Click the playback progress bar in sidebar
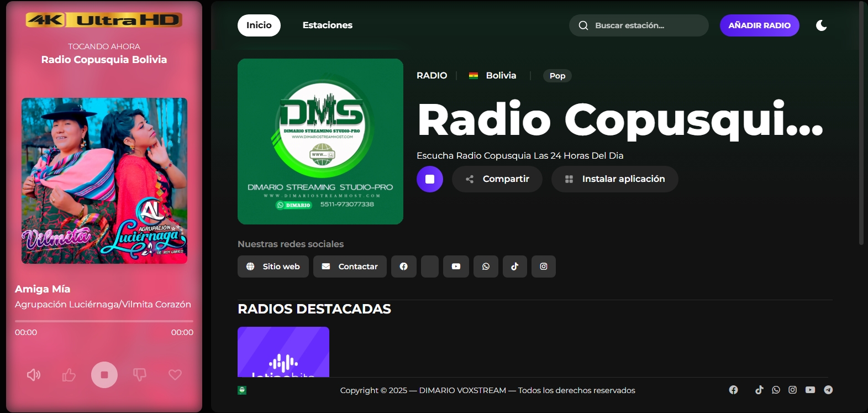The height and width of the screenshot is (413, 868). 104,321
